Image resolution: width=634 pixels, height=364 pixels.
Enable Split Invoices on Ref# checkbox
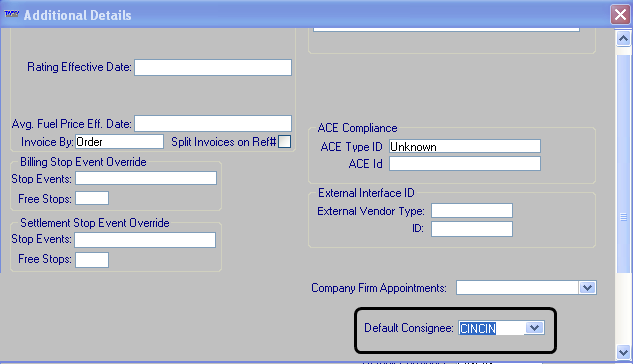(x=285, y=142)
